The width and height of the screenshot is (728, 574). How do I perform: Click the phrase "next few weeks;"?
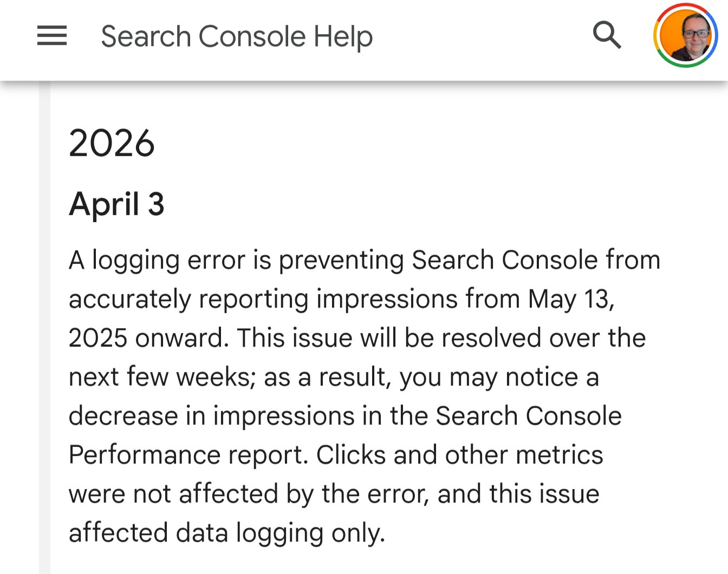pyautogui.click(x=162, y=377)
